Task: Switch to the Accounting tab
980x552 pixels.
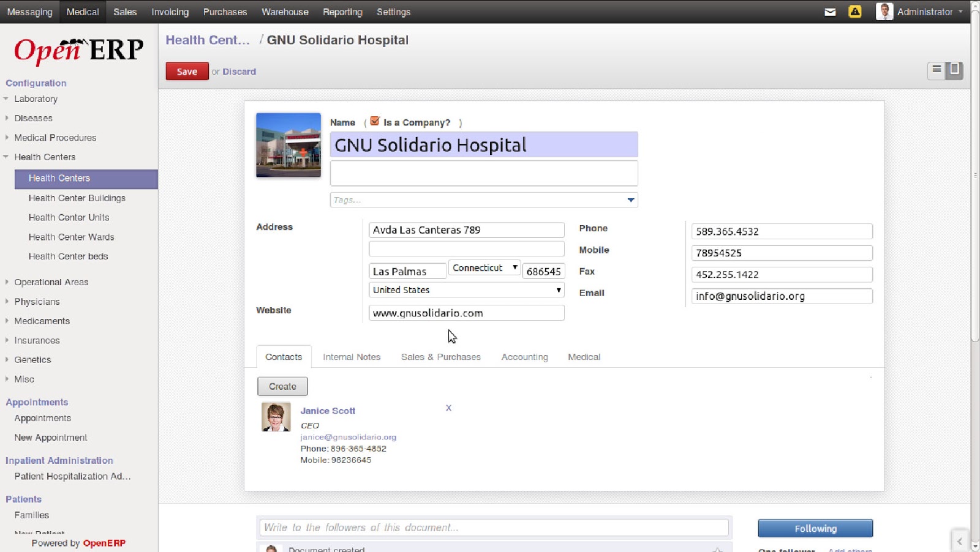Action: [525, 357]
